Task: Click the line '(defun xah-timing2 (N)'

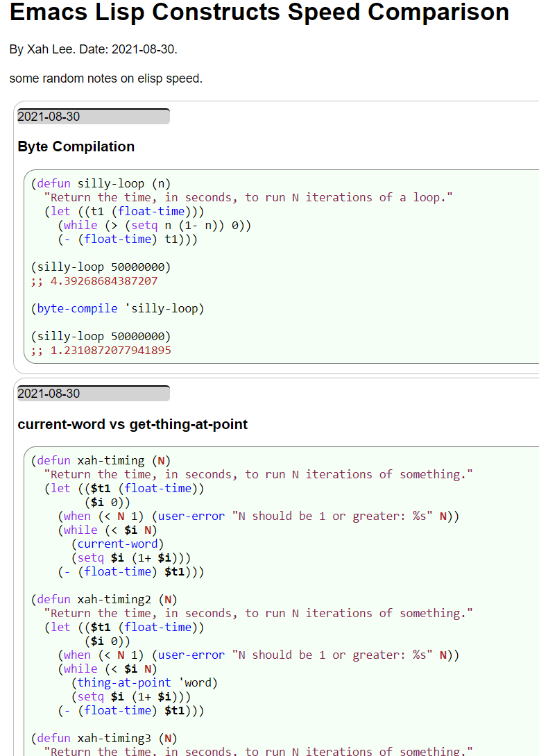Action: coord(104,600)
